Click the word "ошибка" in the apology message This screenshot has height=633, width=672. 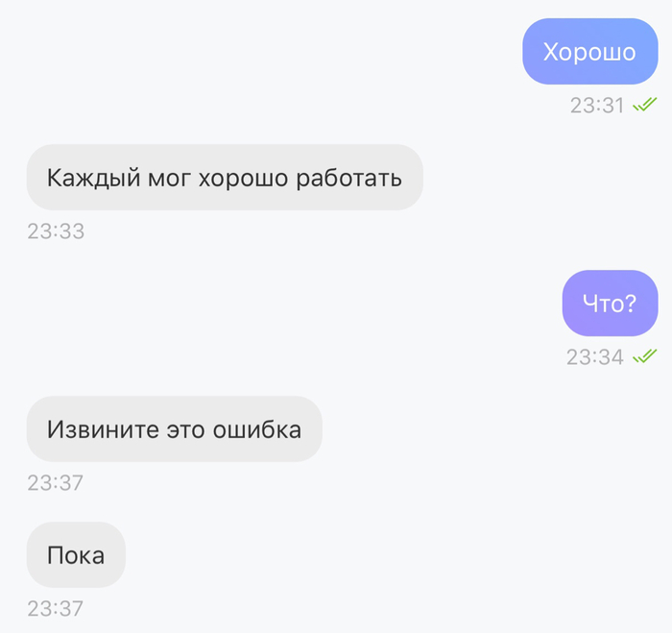(x=257, y=429)
